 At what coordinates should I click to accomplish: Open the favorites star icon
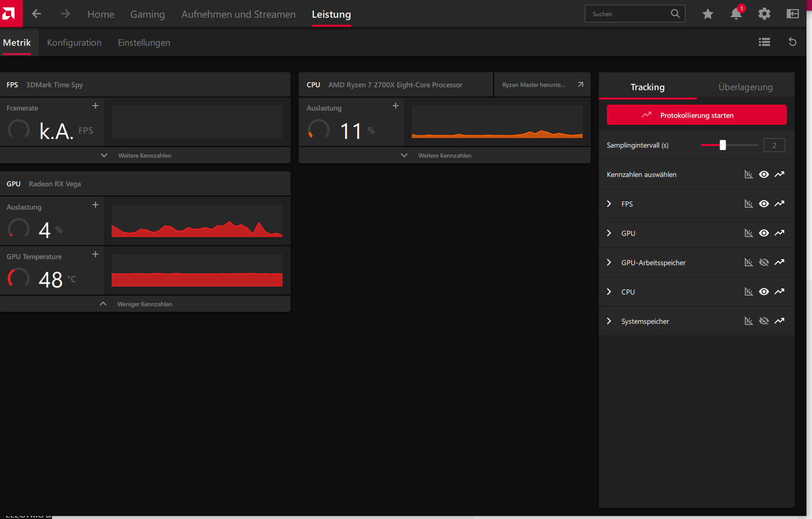click(708, 14)
